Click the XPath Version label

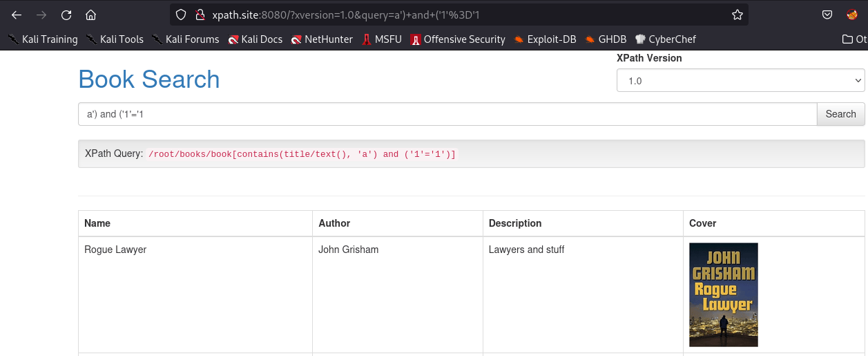click(649, 58)
